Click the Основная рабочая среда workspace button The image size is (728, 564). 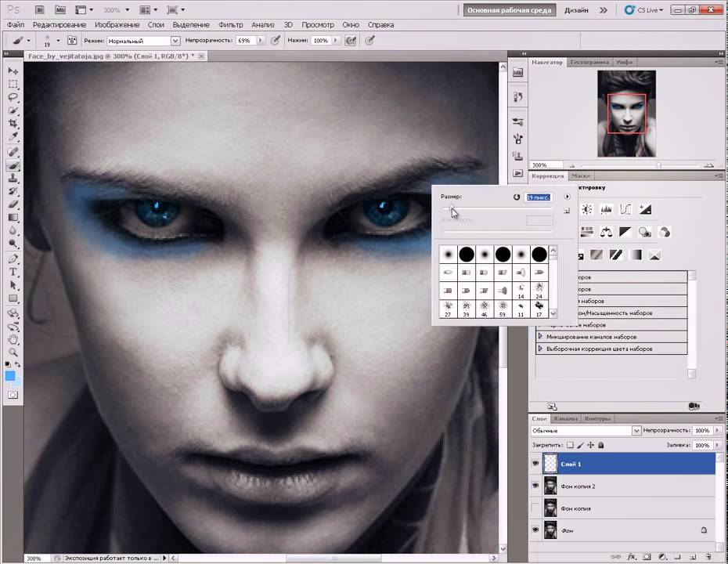pyautogui.click(x=510, y=9)
